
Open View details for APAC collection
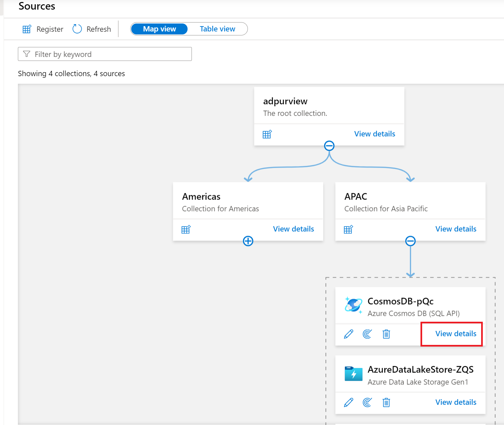tap(456, 229)
